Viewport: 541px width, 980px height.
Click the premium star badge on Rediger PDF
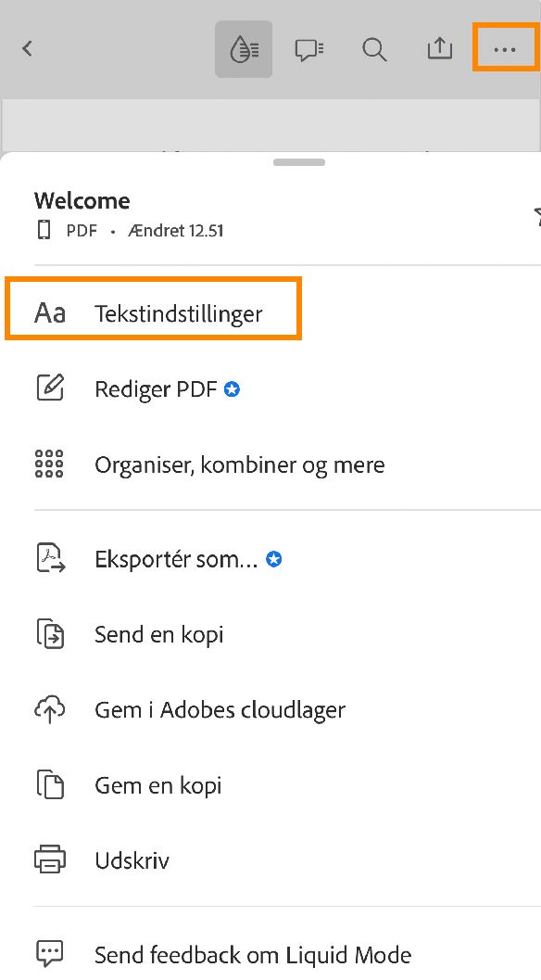(x=231, y=388)
